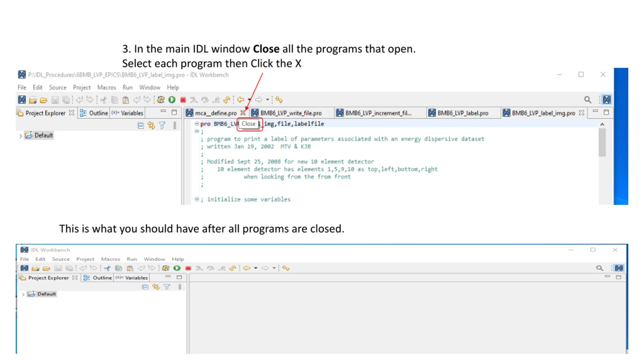644x362 pixels.
Task: Click red Stop icon in window with .pro tabs
Action: point(183,100)
